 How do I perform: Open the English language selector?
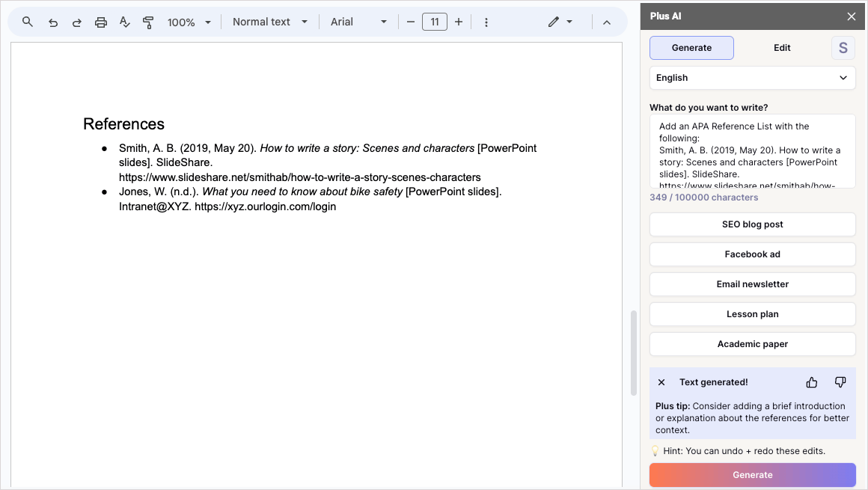(x=751, y=78)
